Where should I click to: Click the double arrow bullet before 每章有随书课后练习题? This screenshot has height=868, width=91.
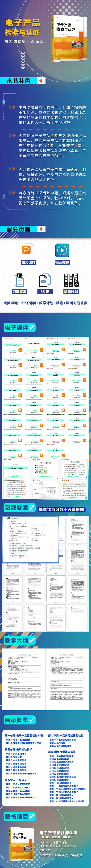[12, 193]
